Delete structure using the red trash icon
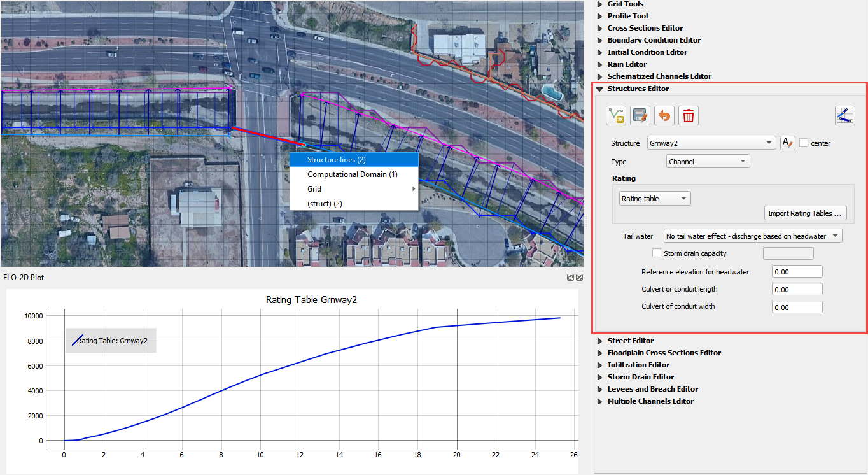868x475 pixels. coord(688,116)
